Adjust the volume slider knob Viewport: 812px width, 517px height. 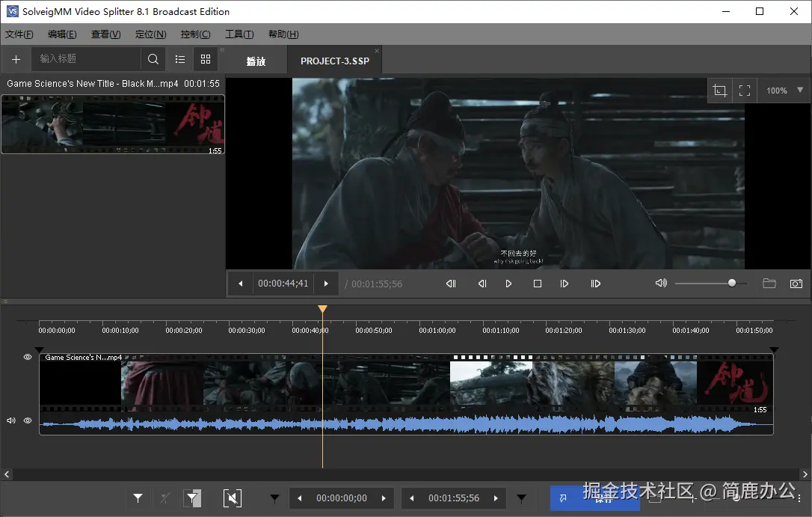[732, 283]
